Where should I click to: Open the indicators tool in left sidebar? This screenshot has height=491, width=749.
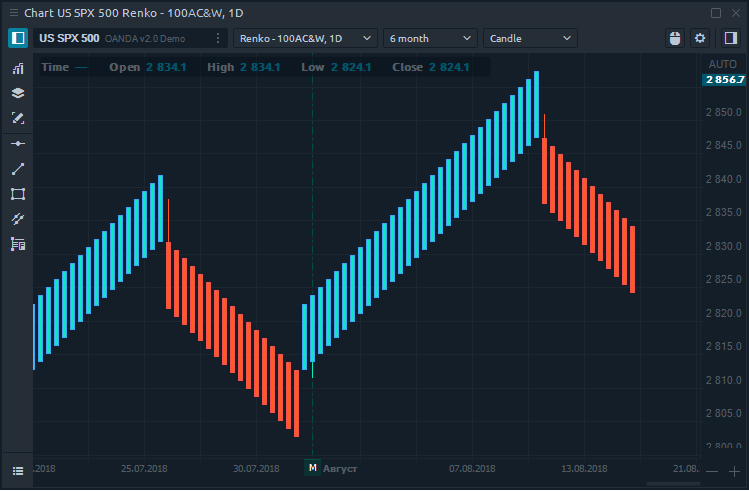click(17, 69)
